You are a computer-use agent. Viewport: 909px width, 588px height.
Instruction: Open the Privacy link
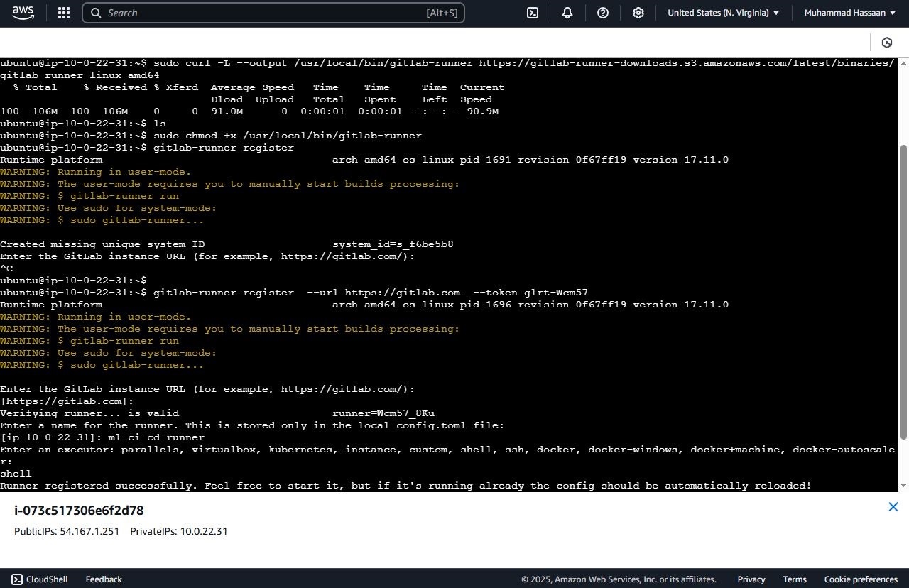point(751,579)
